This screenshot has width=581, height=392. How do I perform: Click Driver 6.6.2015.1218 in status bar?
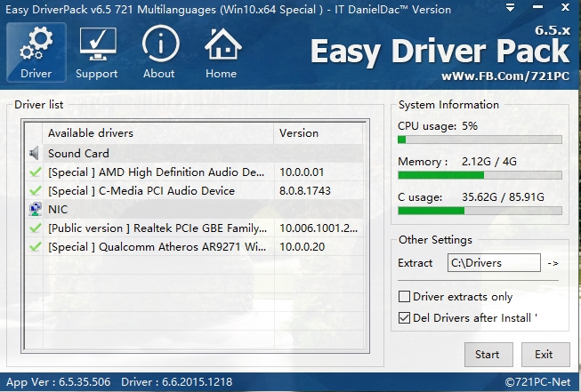point(177,382)
